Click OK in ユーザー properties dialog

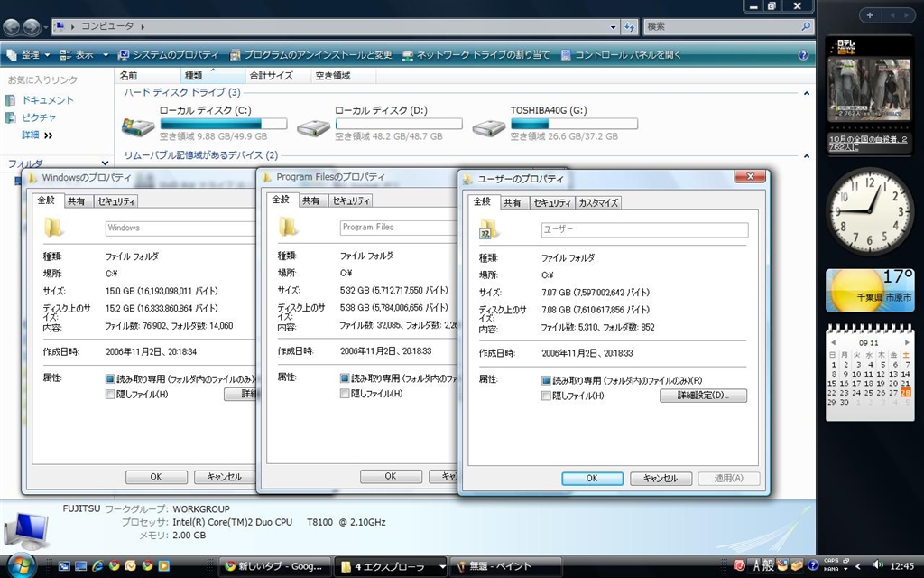[592, 479]
